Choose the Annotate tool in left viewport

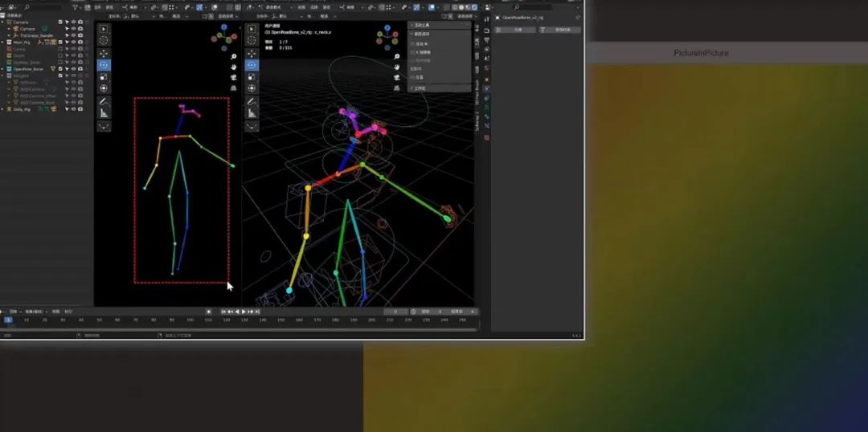click(x=104, y=102)
